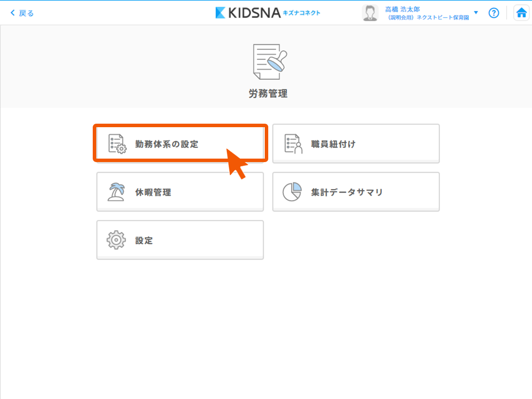
Task: Click the KIDSNA logo mark
Action: point(221,12)
